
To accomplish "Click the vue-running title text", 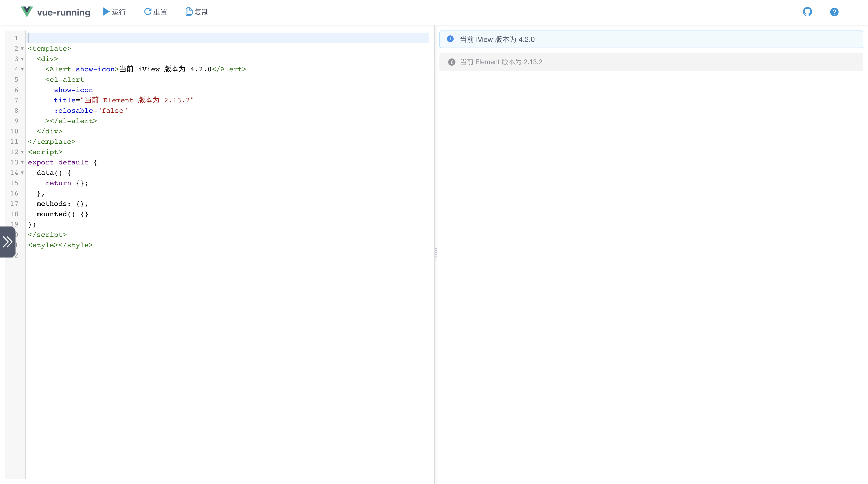I will pos(64,12).
